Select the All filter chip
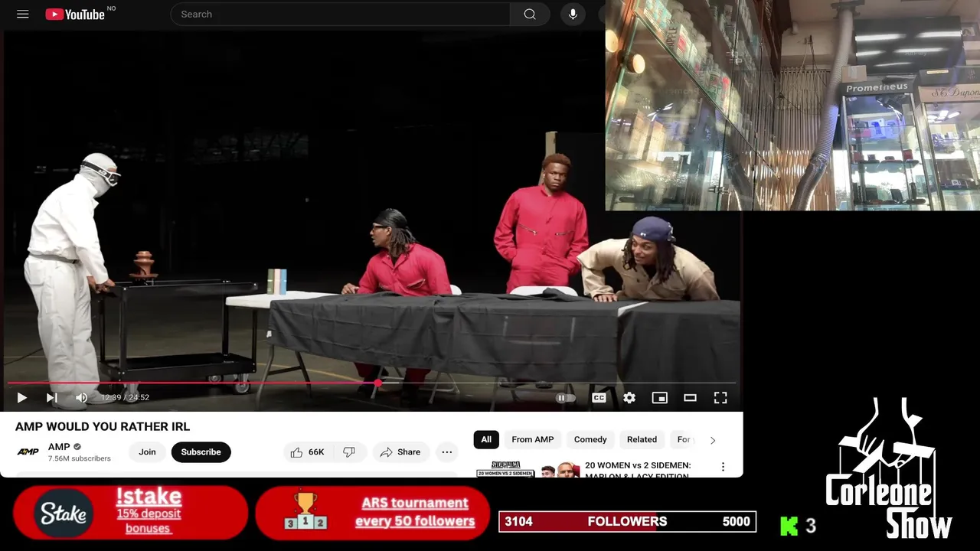The image size is (980, 551). [x=486, y=439]
